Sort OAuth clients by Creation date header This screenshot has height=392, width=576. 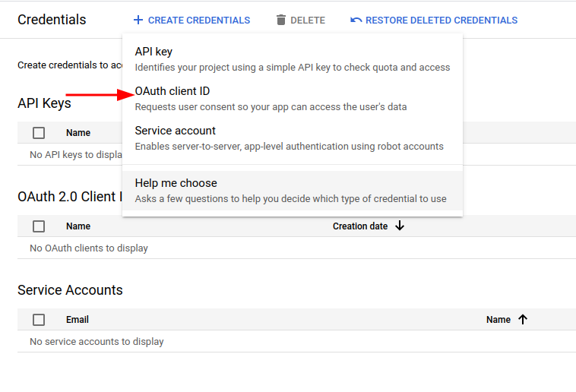tap(360, 226)
